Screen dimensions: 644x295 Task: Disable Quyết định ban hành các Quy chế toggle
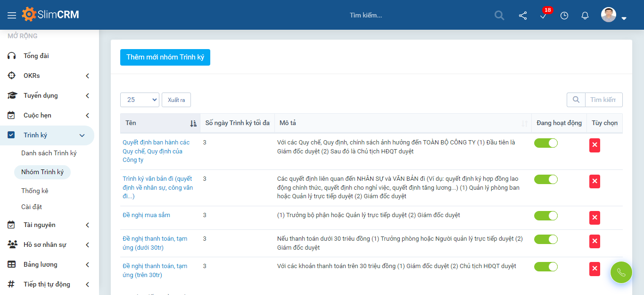pyautogui.click(x=545, y=143)
